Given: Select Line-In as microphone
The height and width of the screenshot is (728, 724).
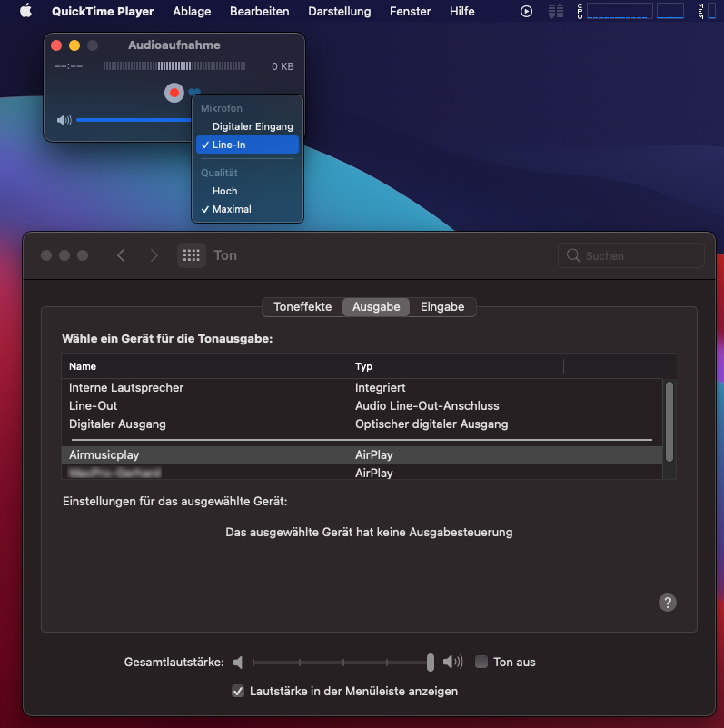Looking at the screenshot, I should [247, 145].
